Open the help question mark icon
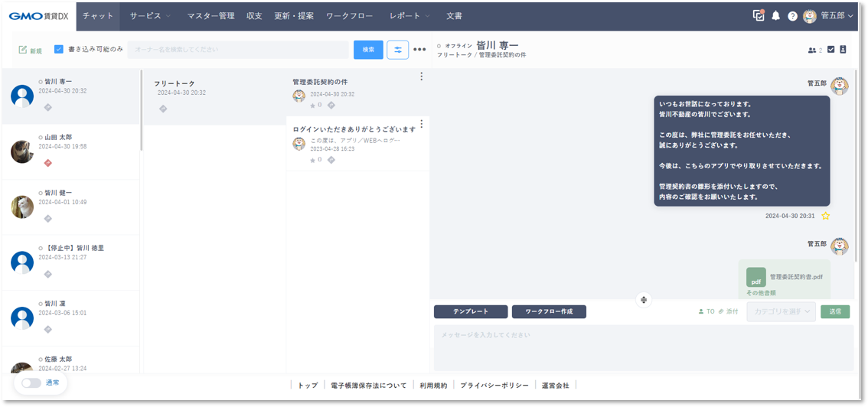868x407 pixels. 792,16
